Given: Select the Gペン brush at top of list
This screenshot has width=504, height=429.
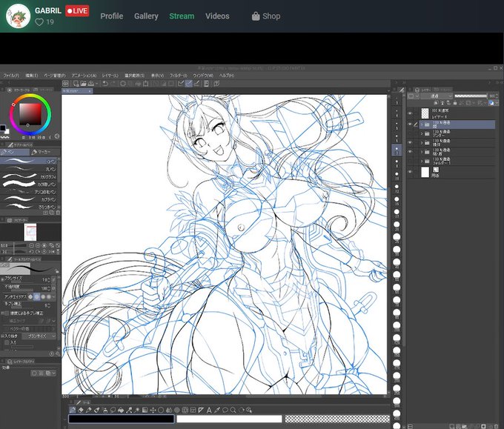Looking at the screenshot, I should point(29,161).
